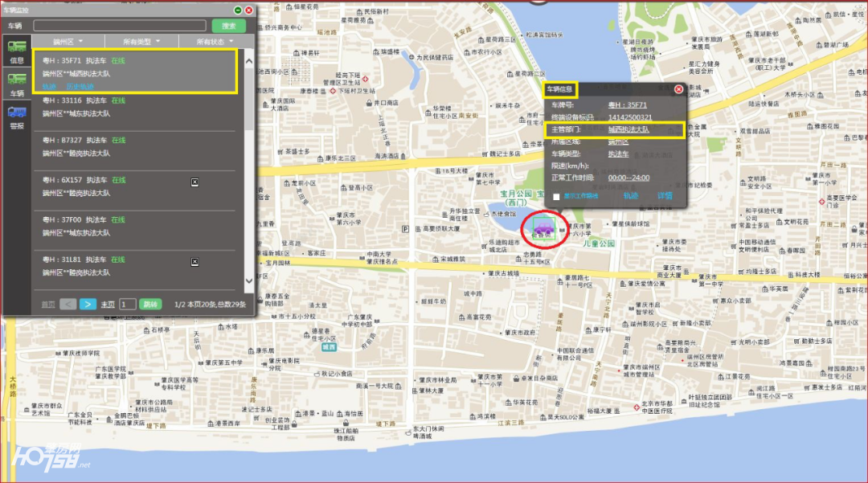Click working time 00:00--24:00 in popup

tap(628, 178)
